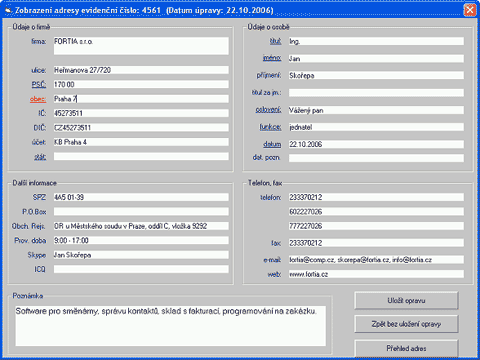Viewport: 480px width, 360px height.
Task: Click the oslovení underlined label
Action: 268,110
